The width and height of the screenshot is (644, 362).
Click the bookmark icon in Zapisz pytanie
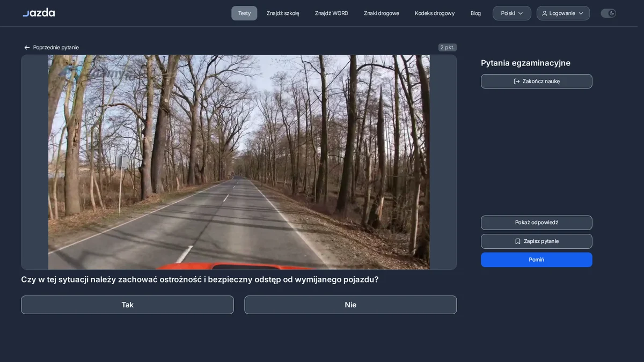(x=518, y=241)
